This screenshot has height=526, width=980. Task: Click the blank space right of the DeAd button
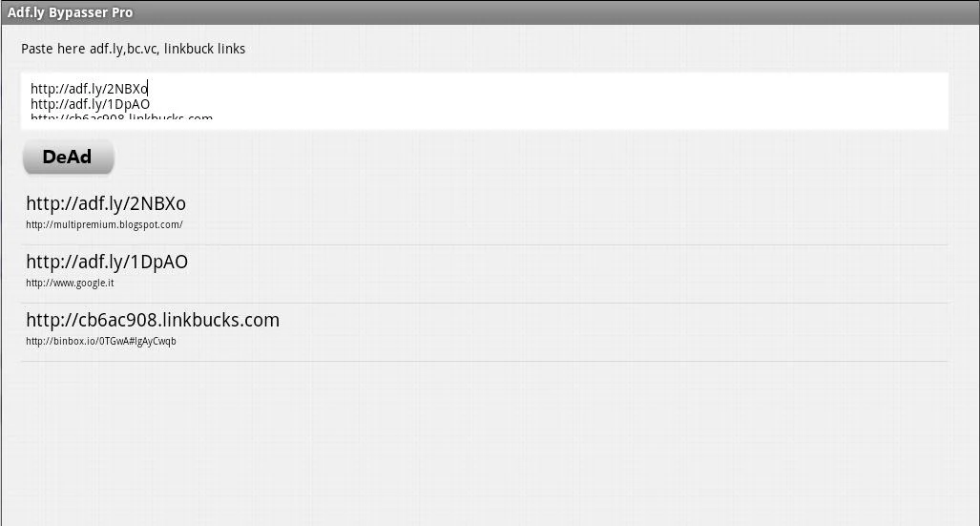coord(477,158)
